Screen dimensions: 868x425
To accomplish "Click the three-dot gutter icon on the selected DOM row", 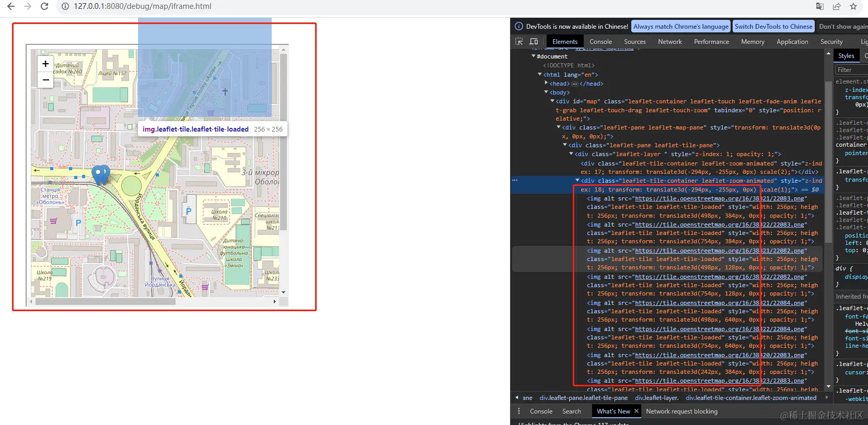I will coord(515,180).
